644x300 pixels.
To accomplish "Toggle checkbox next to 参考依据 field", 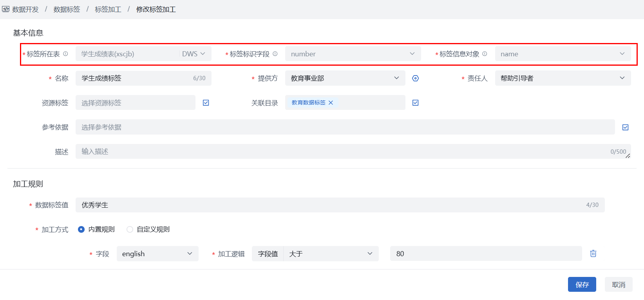I will (x=625, y=127).
